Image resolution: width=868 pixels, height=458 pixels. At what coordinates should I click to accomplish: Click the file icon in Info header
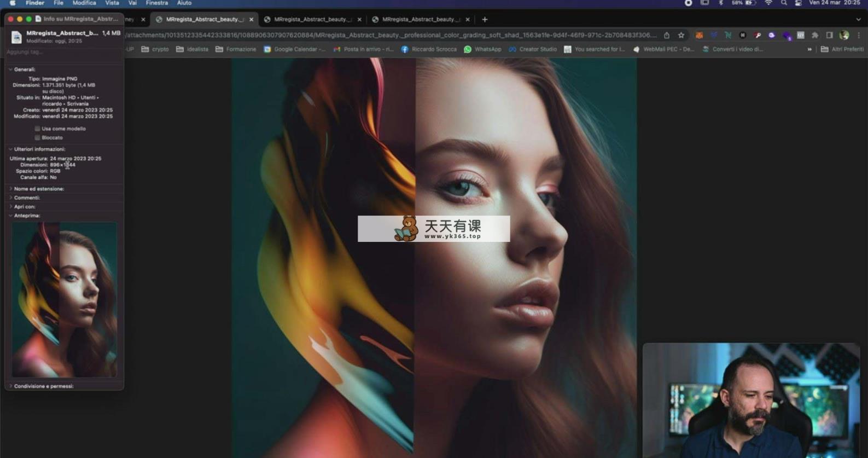(16, 37)
